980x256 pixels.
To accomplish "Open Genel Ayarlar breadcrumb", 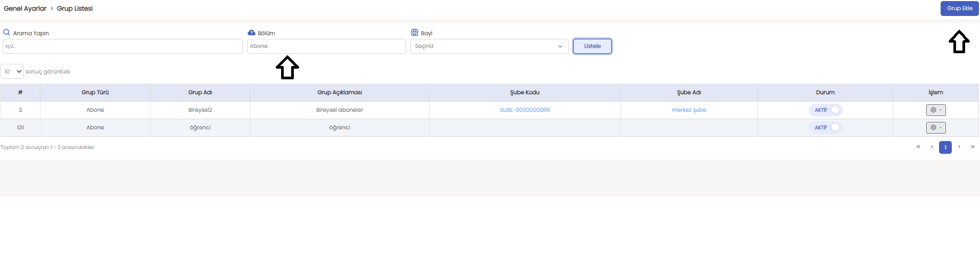I will pyautogui.click(x=25, y=9).
